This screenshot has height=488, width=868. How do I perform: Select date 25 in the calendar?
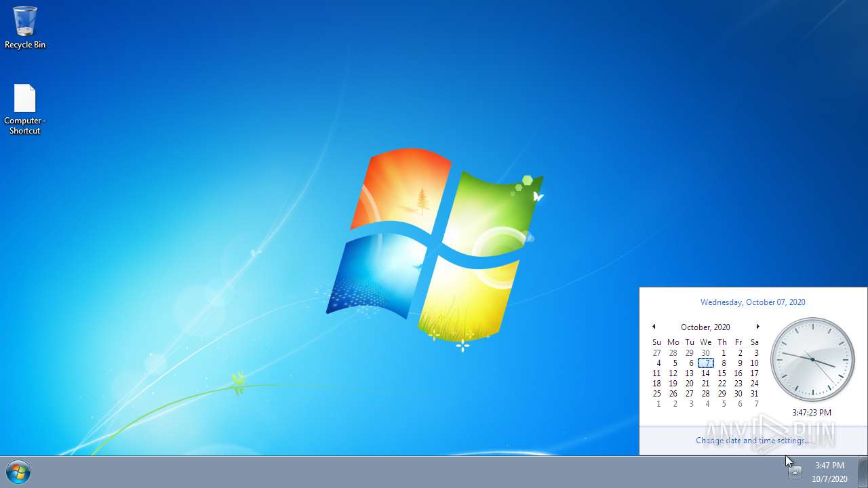point(657,394)
